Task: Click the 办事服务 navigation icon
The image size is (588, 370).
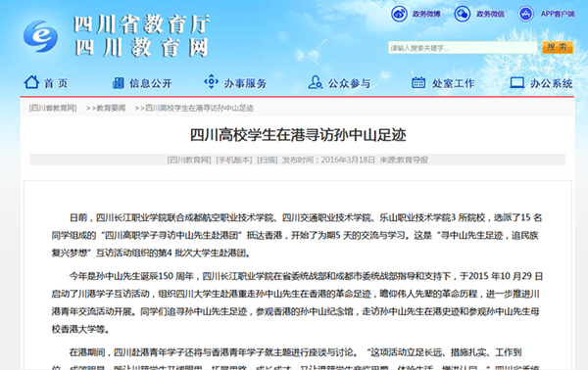Action: coord(211,81)
